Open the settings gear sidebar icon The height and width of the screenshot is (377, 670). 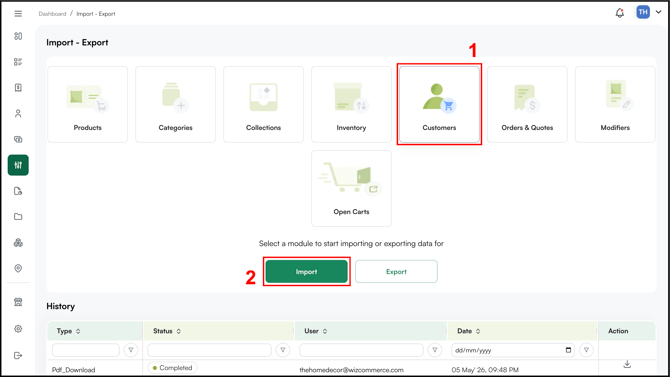coord(18,329)
